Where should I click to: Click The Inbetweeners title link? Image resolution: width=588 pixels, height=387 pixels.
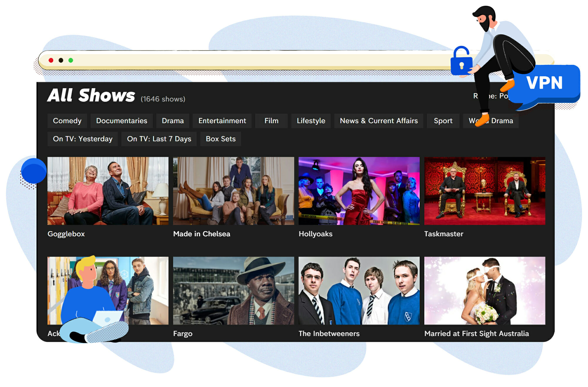329,334
